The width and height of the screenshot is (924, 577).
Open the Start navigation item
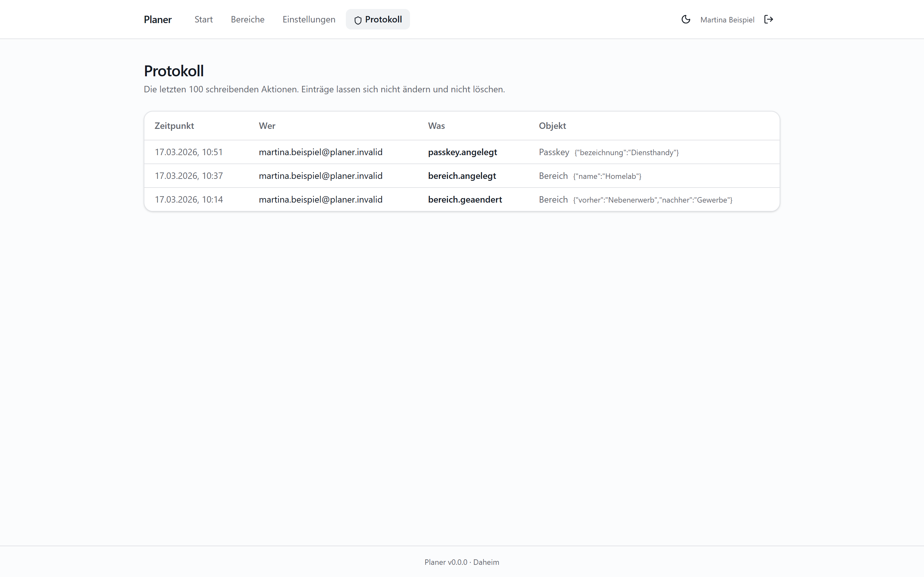click(x=203, y=20)
